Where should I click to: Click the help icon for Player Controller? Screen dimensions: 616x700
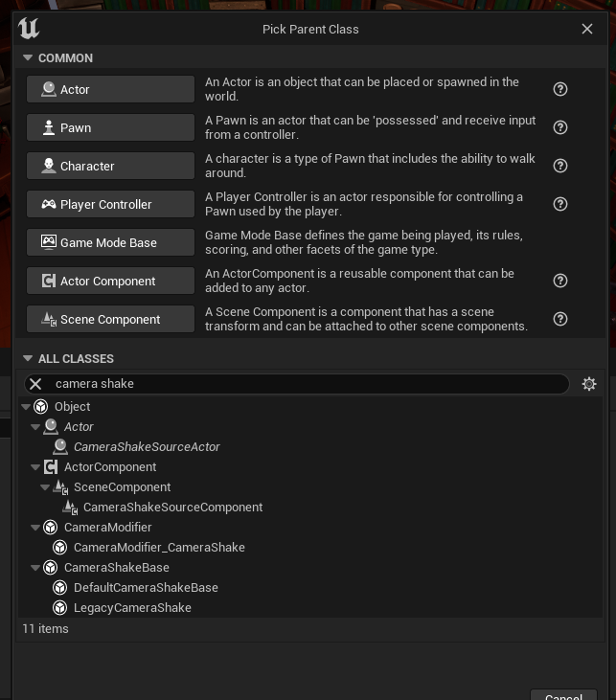(560, 204)
